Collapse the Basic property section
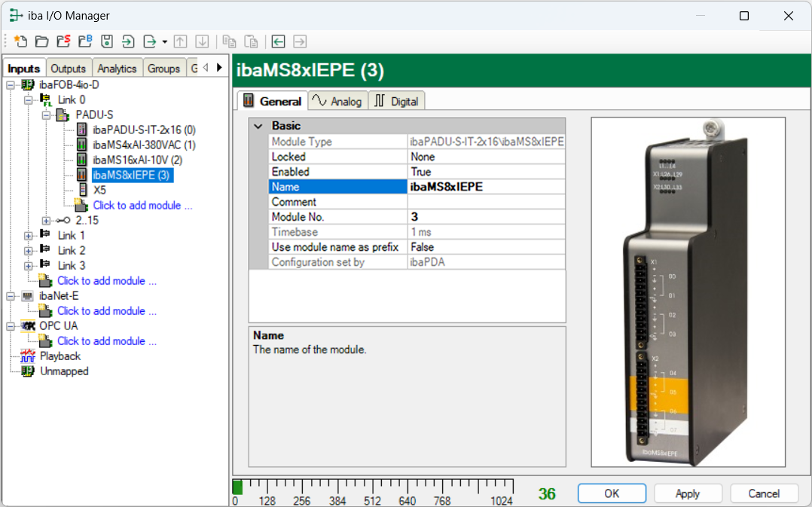Screen dimensions: 812x507 click(x=259, y=126)
